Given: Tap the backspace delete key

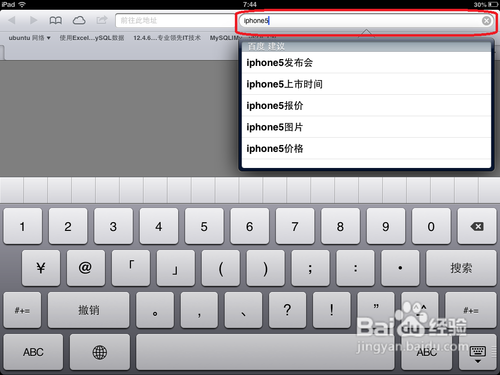Looking at the screenshot, I should [477, 226].
